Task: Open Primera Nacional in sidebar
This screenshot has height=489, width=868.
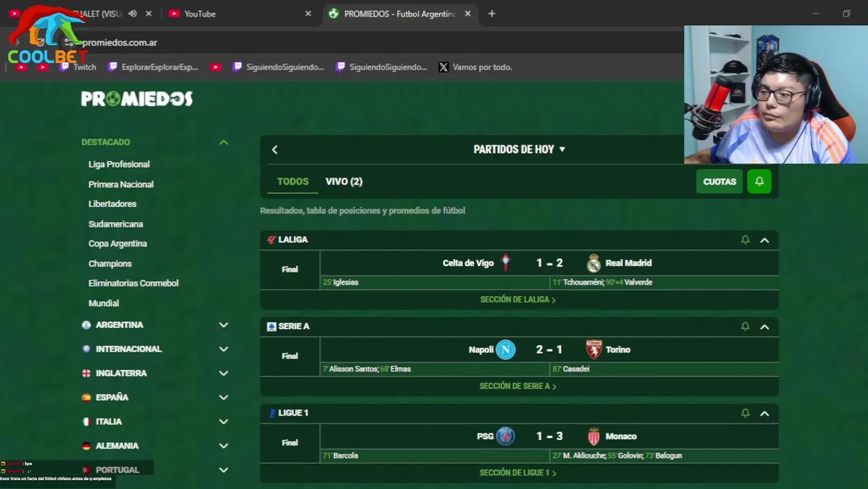Action: tap(121, 184)
